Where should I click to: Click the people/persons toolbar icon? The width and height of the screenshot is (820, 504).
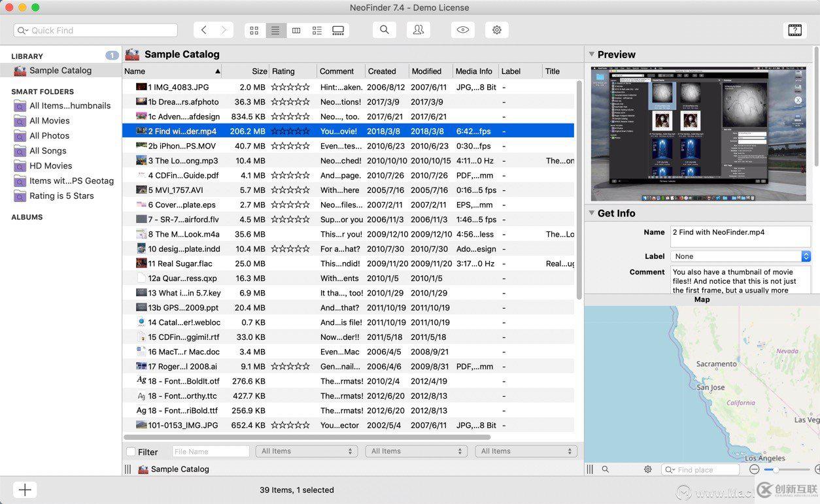419,30
